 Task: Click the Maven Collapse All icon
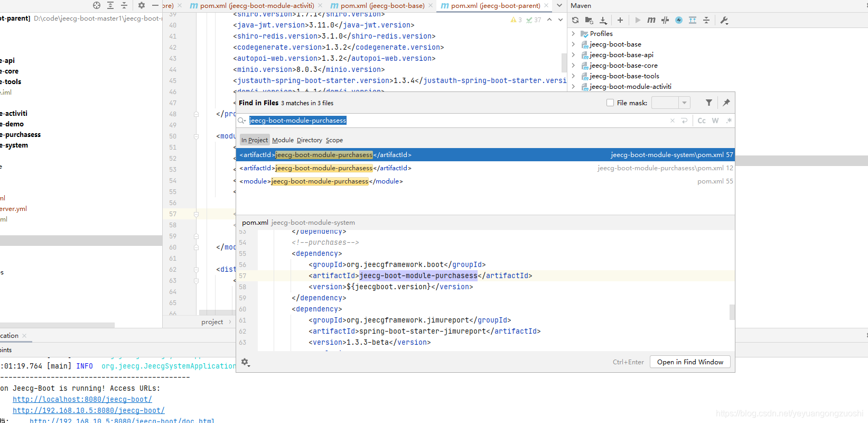(x=706, y=20)
